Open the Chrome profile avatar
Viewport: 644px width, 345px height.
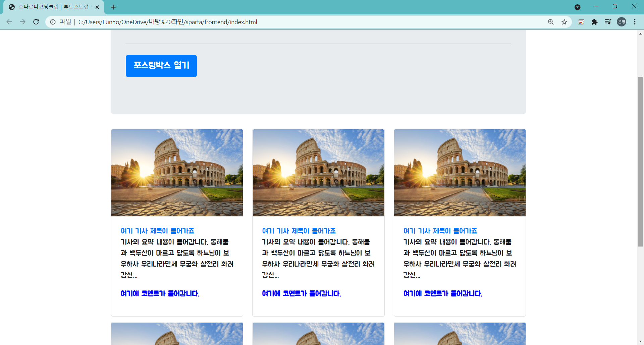coord(622,22)
